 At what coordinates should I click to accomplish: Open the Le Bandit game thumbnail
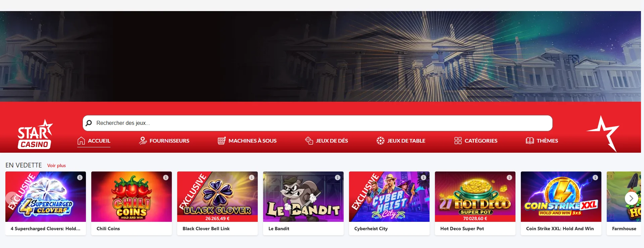[303, 197]
